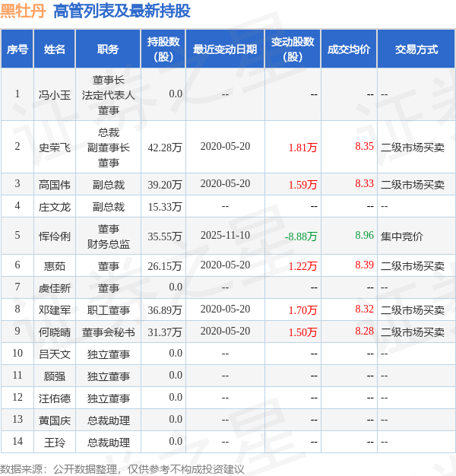Click 恽伶俐's position 董事 财务总监

pyautogui.click(x=109, y=236)
